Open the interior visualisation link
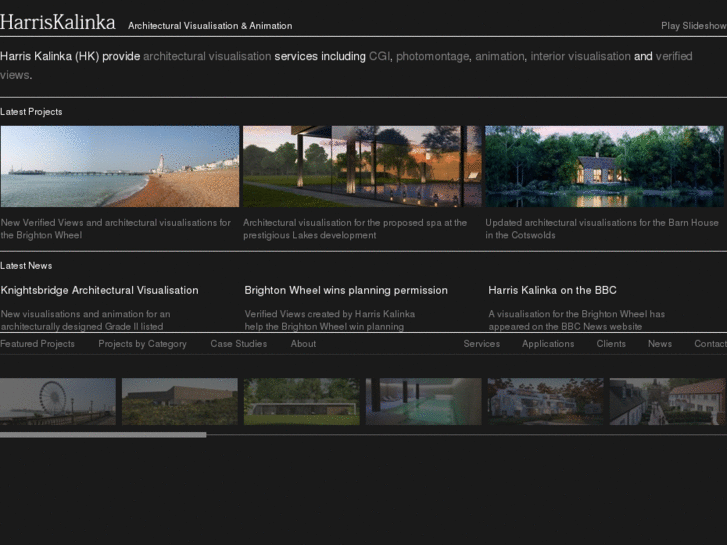The image size is (727, 545). pos(580,57)
